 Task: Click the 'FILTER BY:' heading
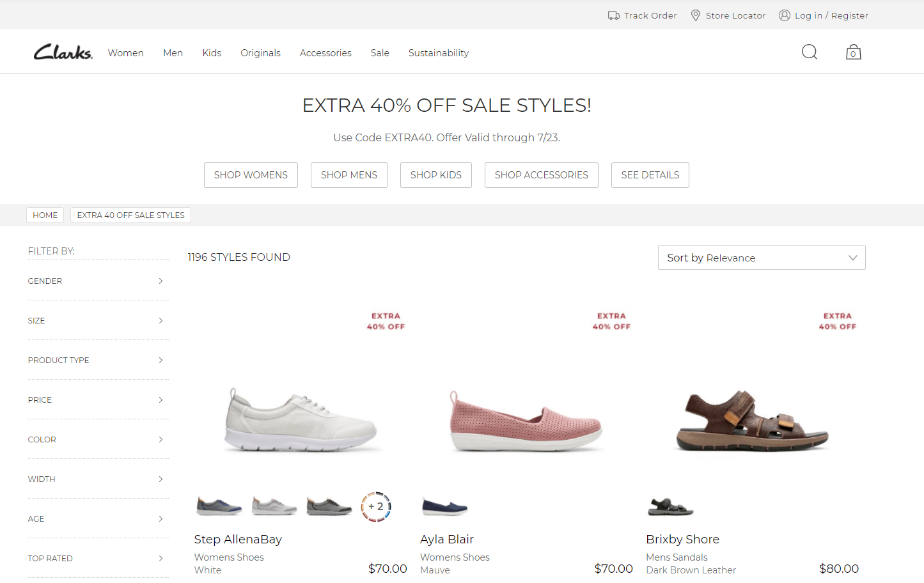pyautogui.click(x=52, y=251)
